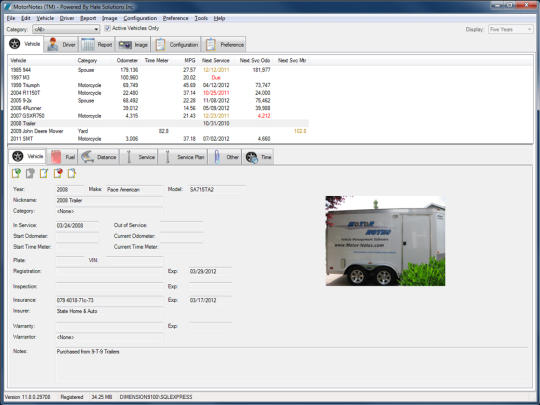The image size is (540, 405).
Task: Click the last blank-page record icon
Action: click(72, 173)
